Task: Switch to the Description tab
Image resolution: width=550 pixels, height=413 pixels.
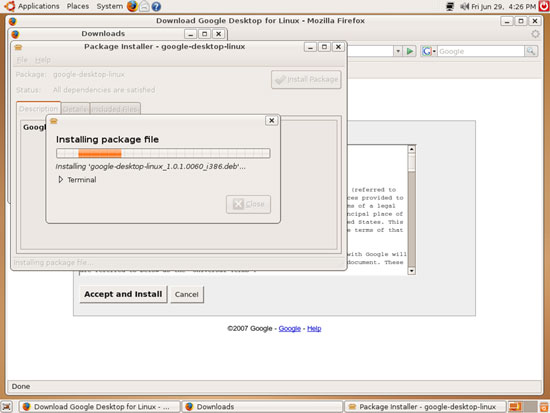Action: coord(38,109)
